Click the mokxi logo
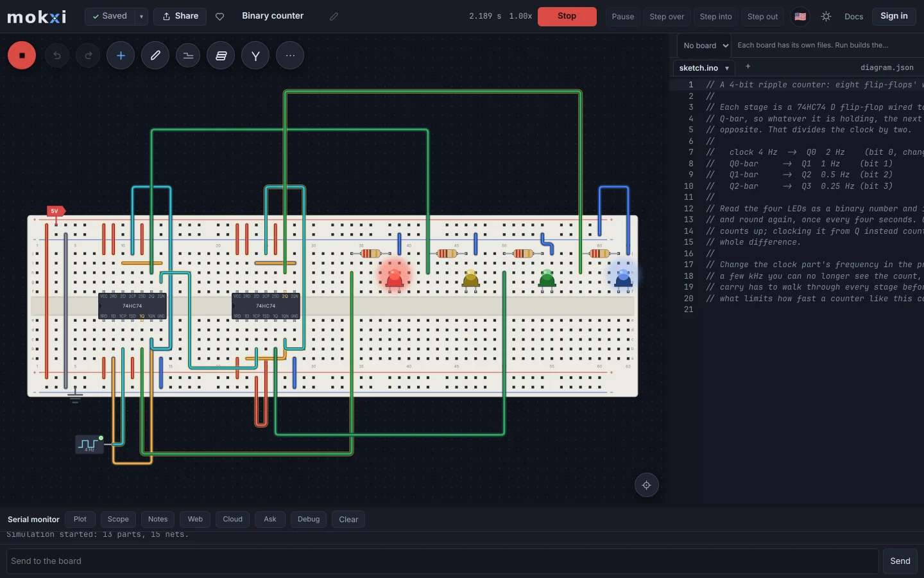 (37, 17)
